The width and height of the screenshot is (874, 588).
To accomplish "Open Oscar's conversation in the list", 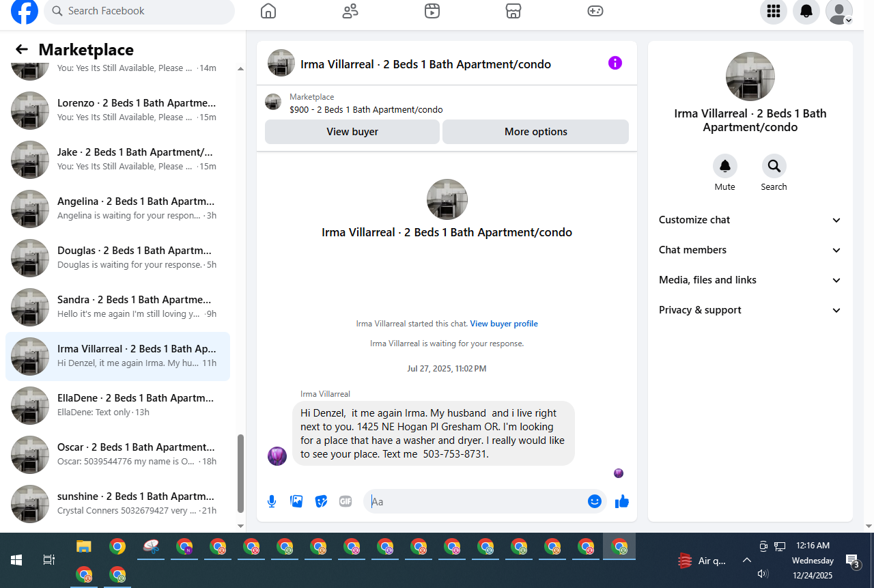I will tap(117, 455).
